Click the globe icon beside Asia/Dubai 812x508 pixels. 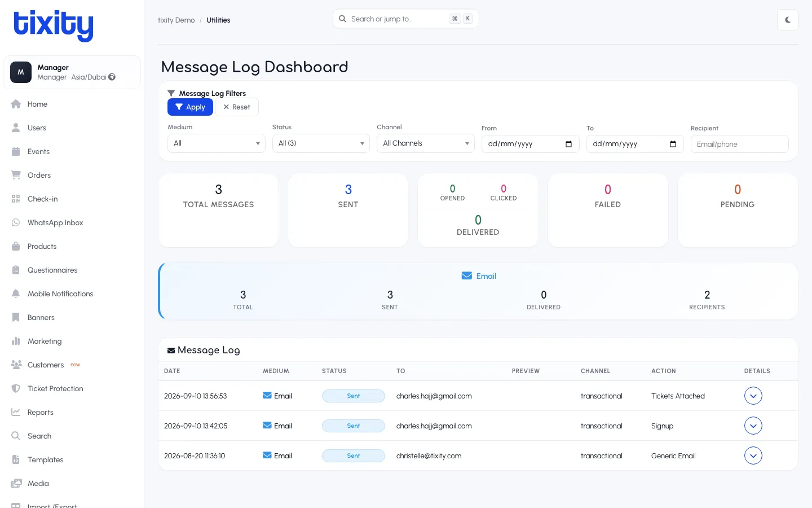(x=112, y=77)
